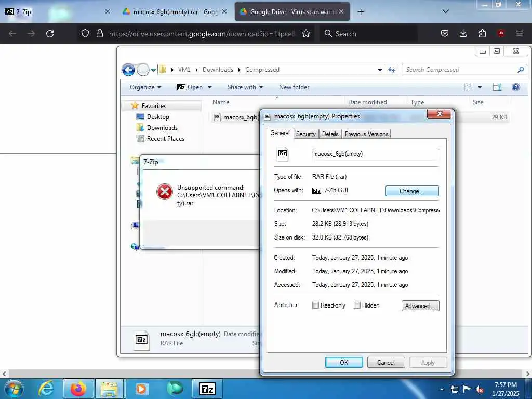Click the lock site info icon
The width and height of the screenshot is (532, 399).
tap(99, 33)
